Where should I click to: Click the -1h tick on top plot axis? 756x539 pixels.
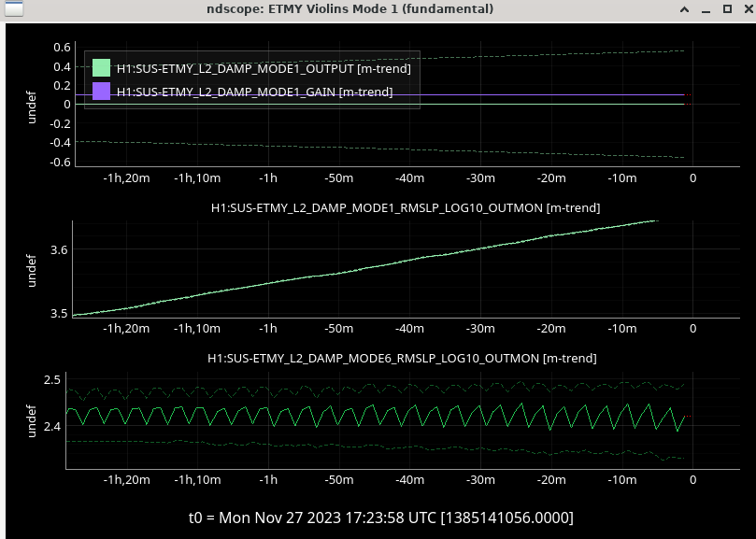[268, 177]
